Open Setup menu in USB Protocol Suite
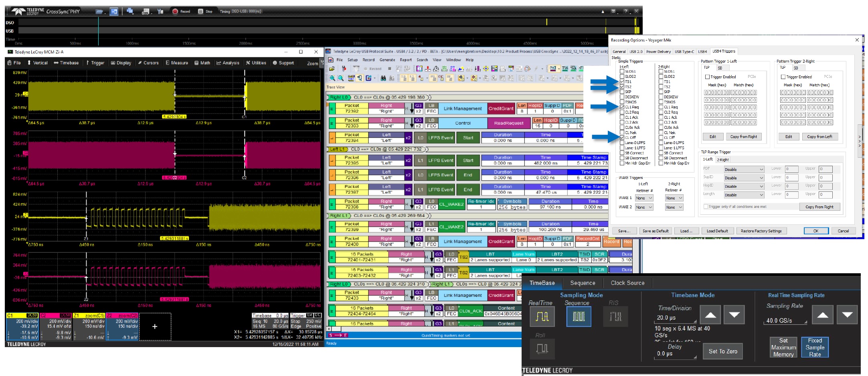The width and height of the screenshot is (868, 376). (352, 60)
